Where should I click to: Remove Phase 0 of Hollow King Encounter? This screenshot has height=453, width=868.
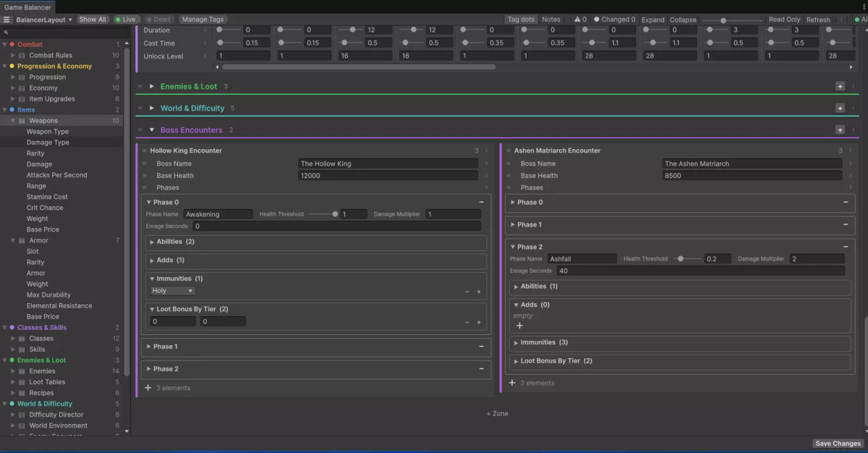tap(482, 203)
